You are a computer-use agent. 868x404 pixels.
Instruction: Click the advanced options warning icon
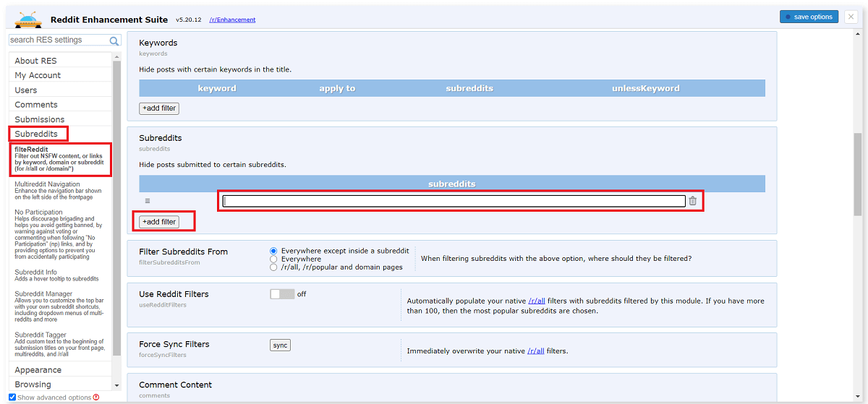(95, 397)
